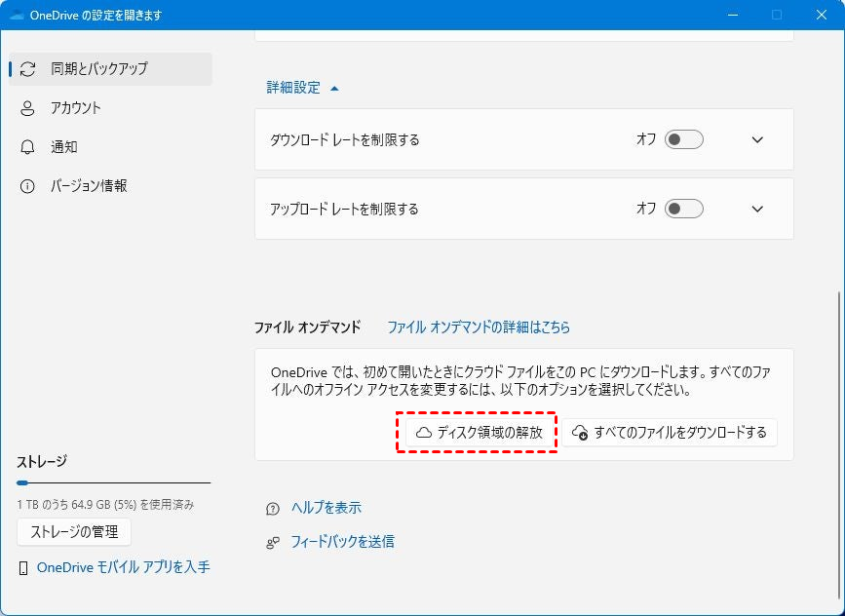Open the バージョン情報 section
The width and height of the screenshot is (845, 616).
click(x=110, y=186)
